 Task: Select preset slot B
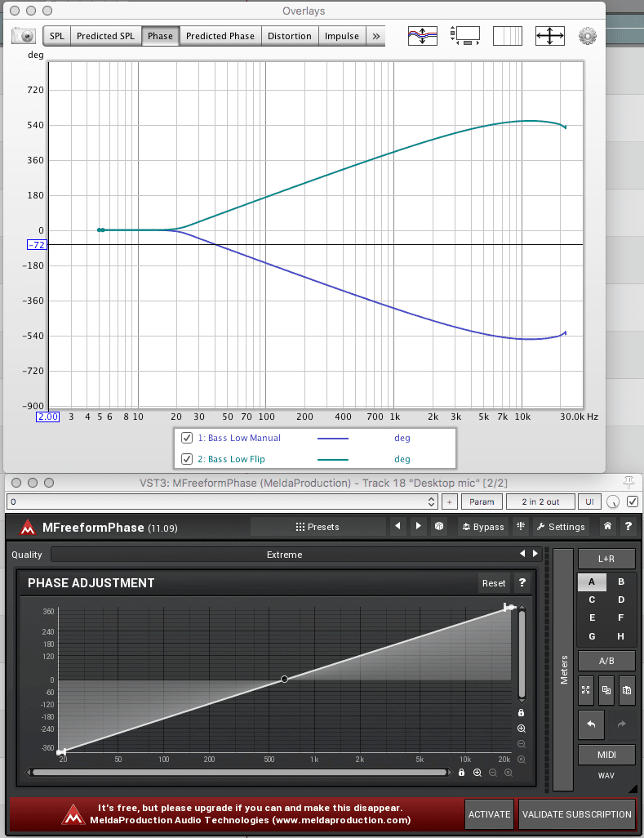(x=620, y=582)
